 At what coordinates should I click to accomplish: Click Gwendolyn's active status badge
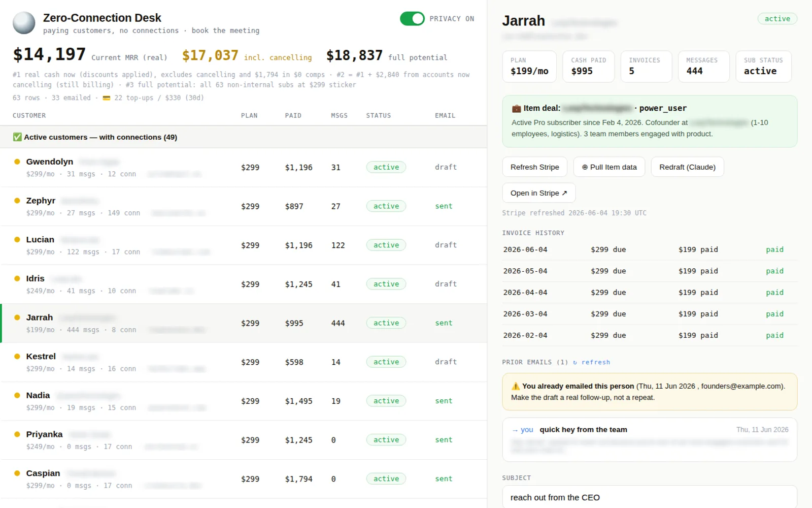coord(386,167)
